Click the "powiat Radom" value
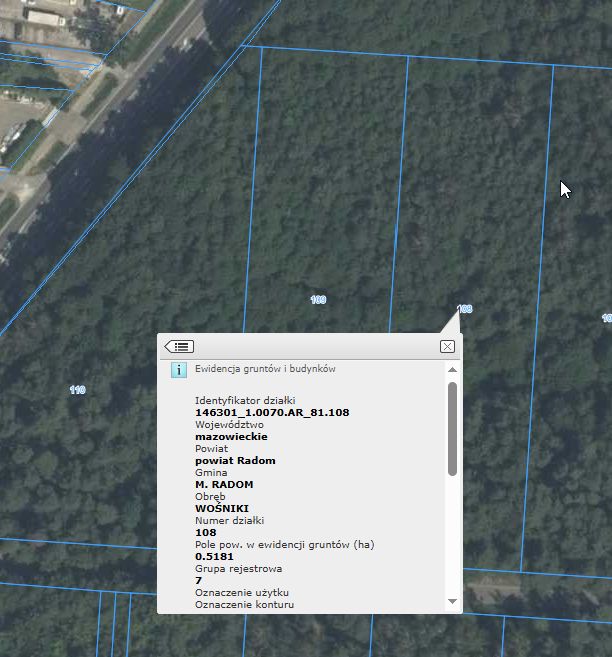The width and height of the screenshot is (612, 657). coord(235,460)
